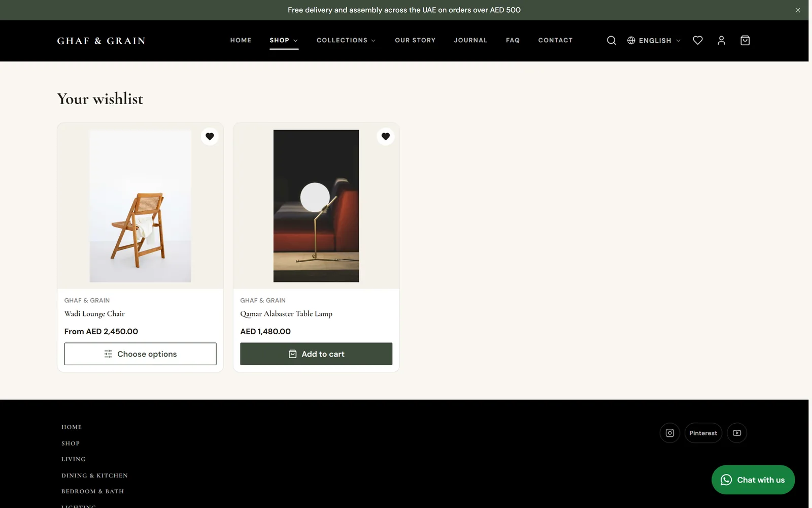
Task: Open the Qamar Alabaster Table Lamp title link
Action: [286, 314]
